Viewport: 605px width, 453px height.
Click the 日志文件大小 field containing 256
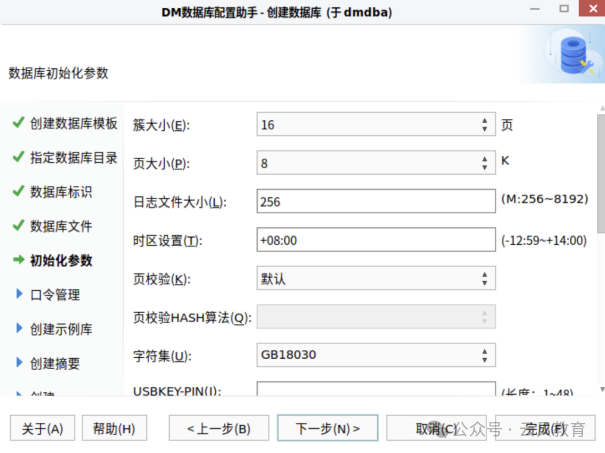pyautogui.click(x=376, y=201)
